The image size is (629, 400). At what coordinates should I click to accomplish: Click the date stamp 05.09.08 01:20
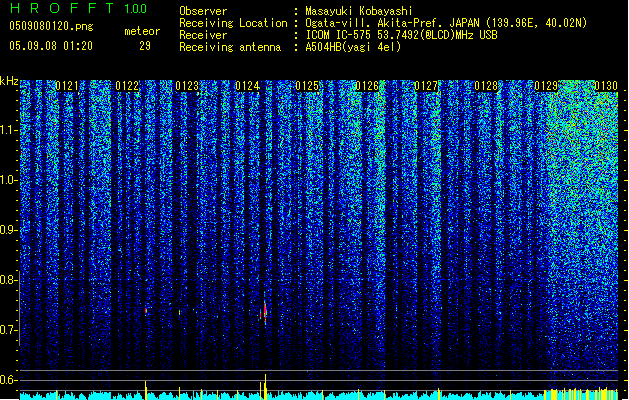click(x=51, y=46)
